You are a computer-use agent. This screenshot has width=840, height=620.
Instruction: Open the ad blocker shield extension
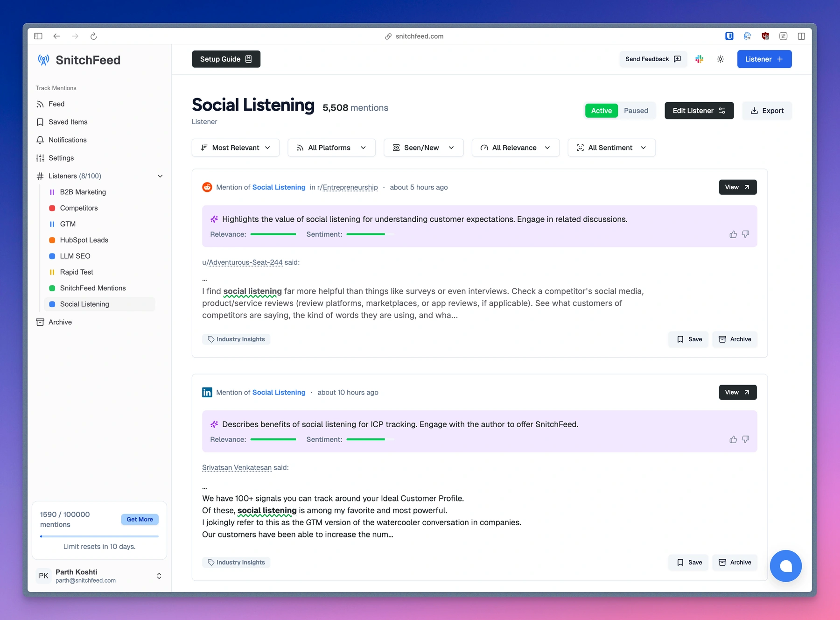click(765, 36)
